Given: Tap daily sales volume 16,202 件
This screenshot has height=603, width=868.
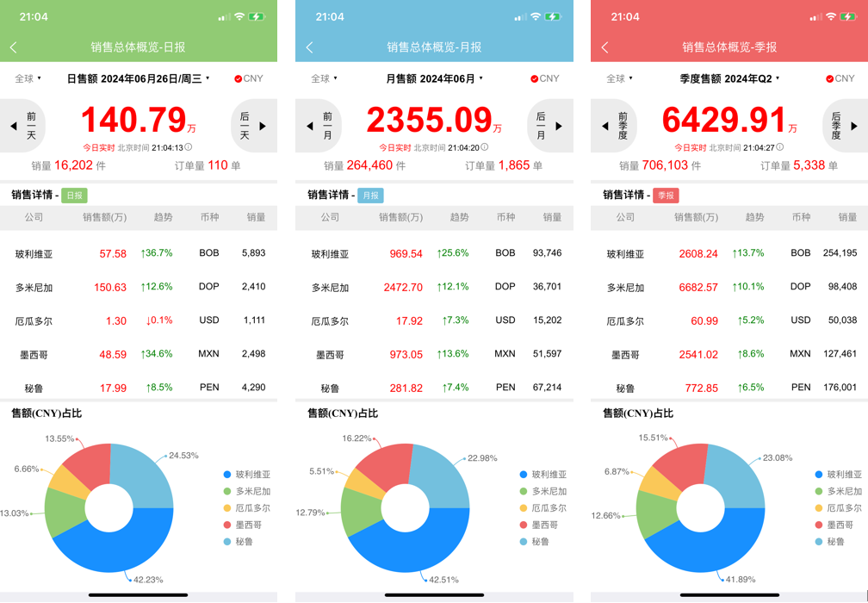Looking at the screenshot, I should [x=69, y=165].
